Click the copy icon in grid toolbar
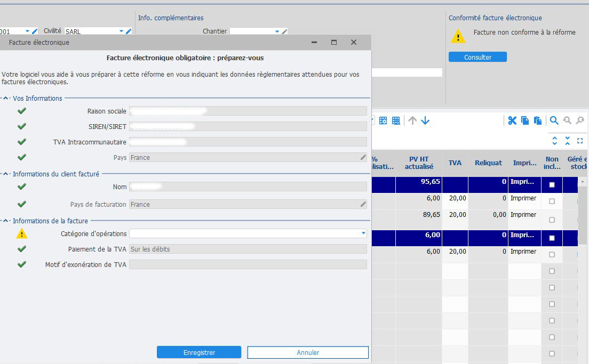 click(x=525, y=120)
